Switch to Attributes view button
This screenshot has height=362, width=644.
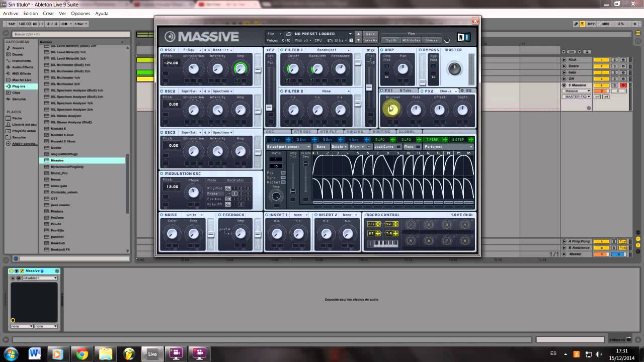click(x=411, y=40)
